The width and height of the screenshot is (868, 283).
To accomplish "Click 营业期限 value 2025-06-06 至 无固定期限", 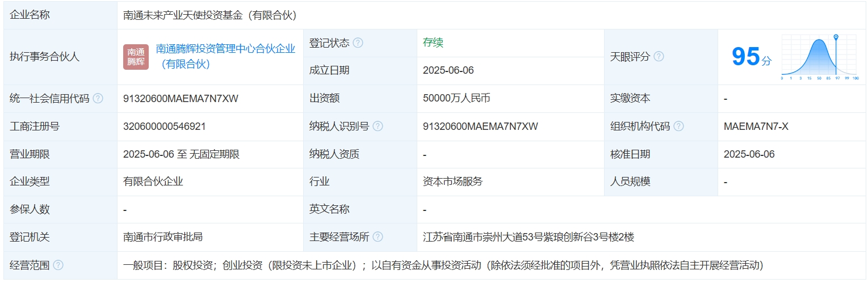I will coord(181,154).
